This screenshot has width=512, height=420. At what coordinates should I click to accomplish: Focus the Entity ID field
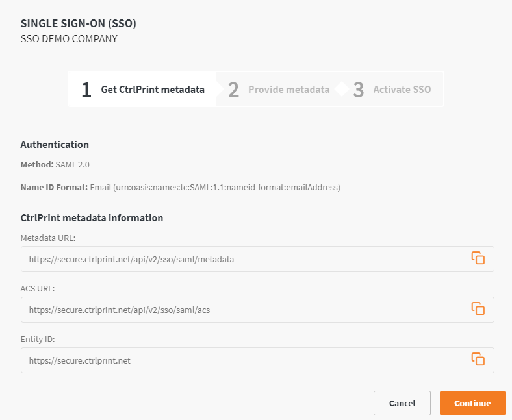257,360
